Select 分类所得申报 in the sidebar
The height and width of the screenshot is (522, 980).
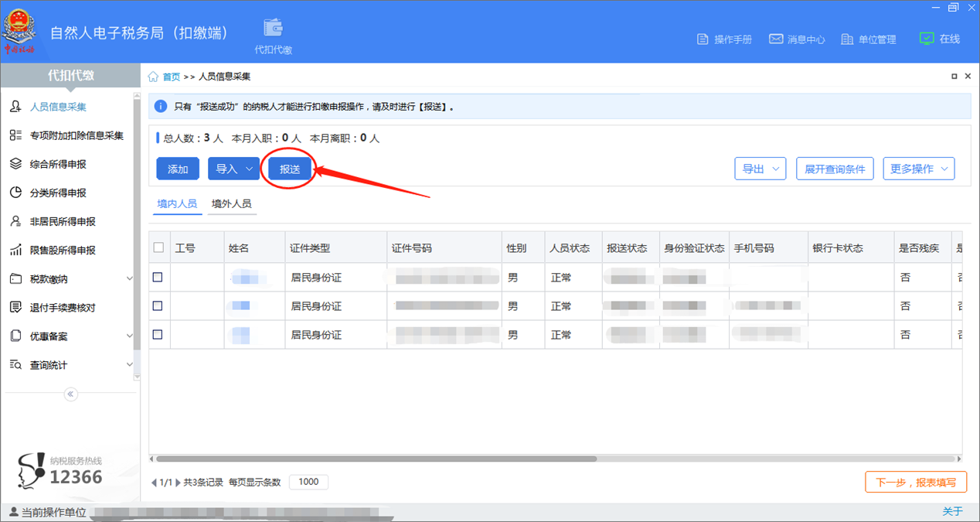(x=58, y=193)
